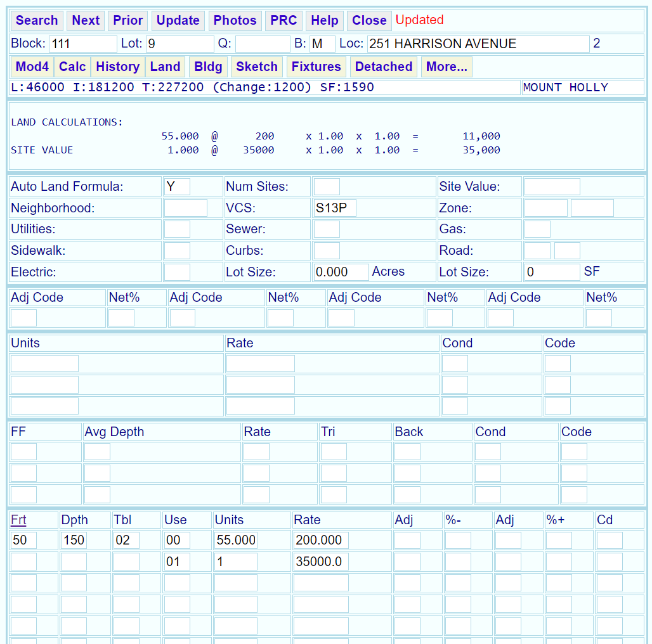Screen dimensions: 652x644
Task: Focus the Electric input field
Action: click(177, 272)
